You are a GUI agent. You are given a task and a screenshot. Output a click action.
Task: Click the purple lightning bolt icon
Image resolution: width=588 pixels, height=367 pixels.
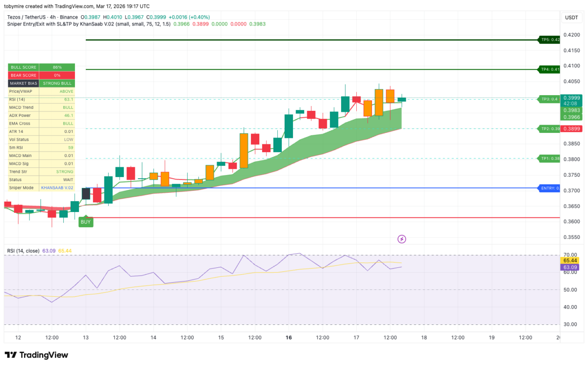pos(402,239)
